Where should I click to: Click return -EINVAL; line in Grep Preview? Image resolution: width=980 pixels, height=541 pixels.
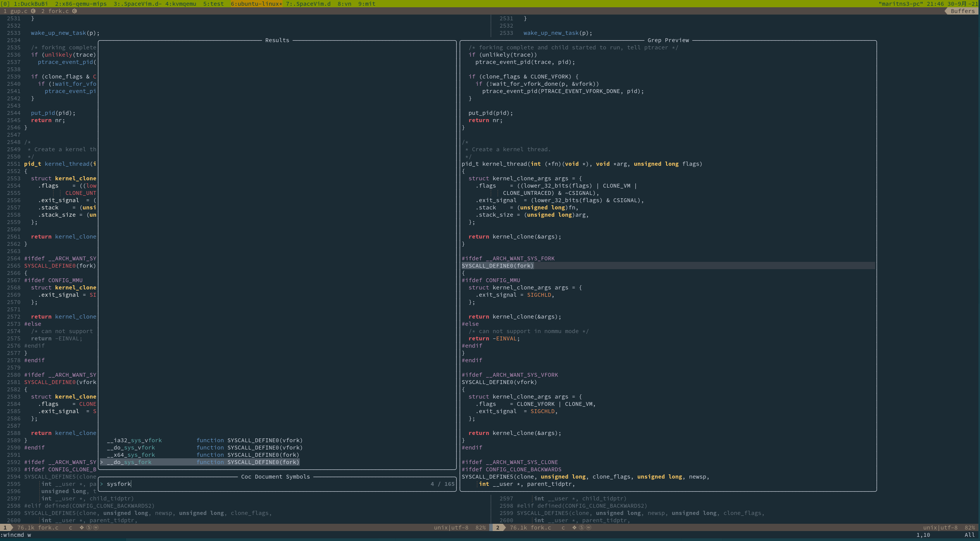click(494, 338)
